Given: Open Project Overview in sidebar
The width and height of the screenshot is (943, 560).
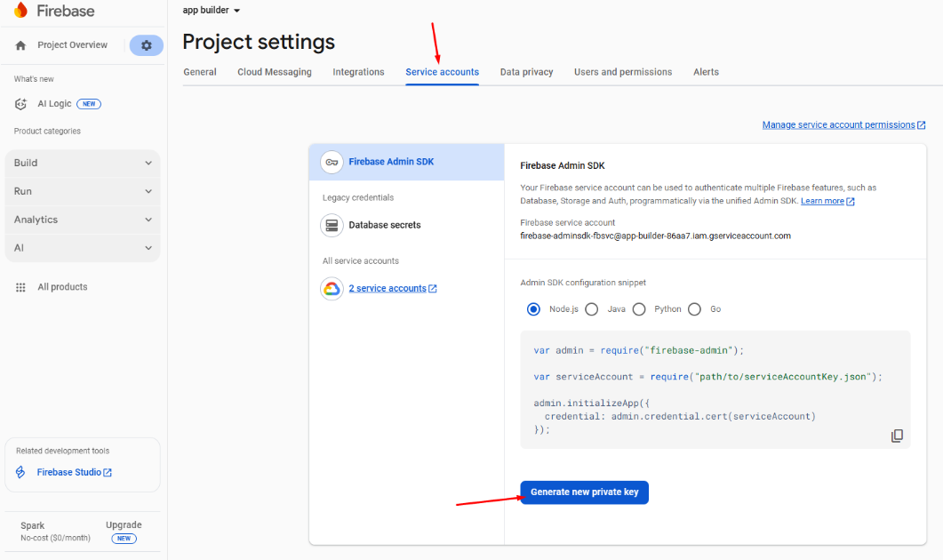Looking at the screenshot, I should pyautogui.click(x=72, y=45).
